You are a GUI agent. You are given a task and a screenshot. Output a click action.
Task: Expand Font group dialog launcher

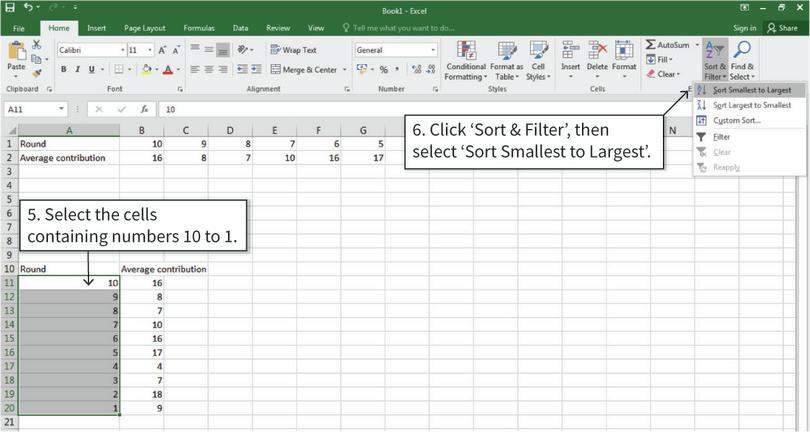(x=180, y=89)
